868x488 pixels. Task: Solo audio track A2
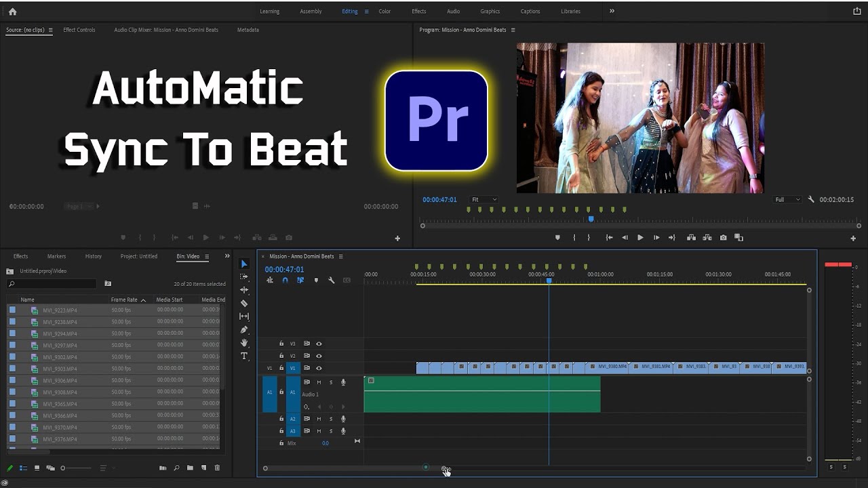331,419
